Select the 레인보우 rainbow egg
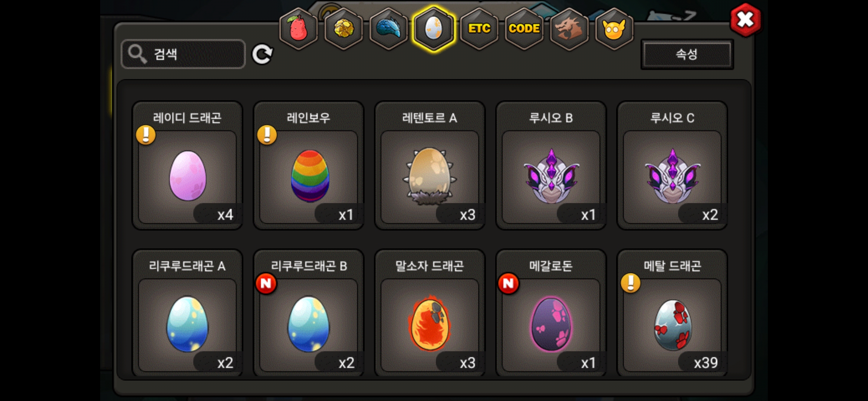Viewport: 868px width, 401px height. point(309,165)
